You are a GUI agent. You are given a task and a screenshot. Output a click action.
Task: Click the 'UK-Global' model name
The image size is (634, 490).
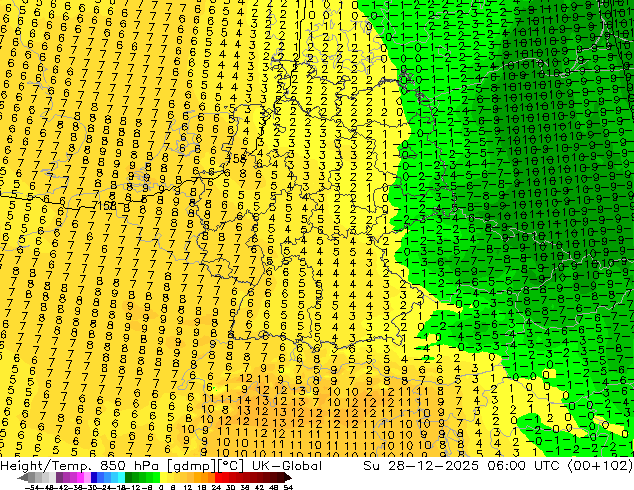pos(287,466)
